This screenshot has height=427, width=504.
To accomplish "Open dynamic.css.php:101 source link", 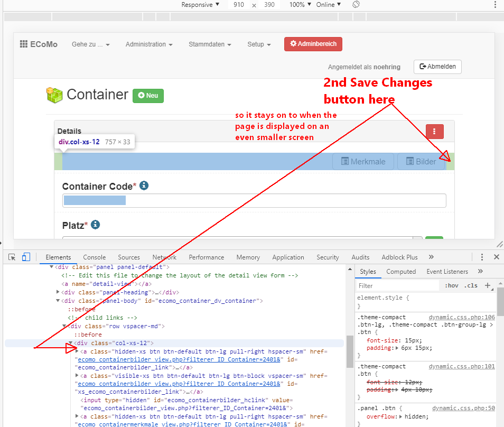I will pyautogui.click(x=462, y=367).
